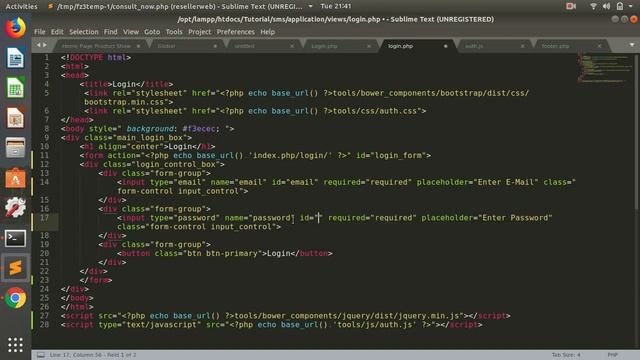Click the volume speaker icon
This screenshot has height=360, width=640.
click(607, 6)
